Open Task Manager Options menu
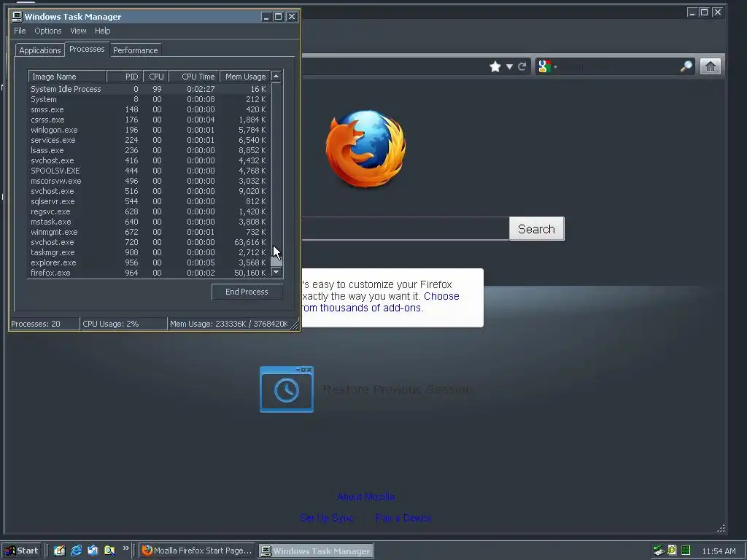The height and width of the screenshot is (560, 747). pos(47,31)
